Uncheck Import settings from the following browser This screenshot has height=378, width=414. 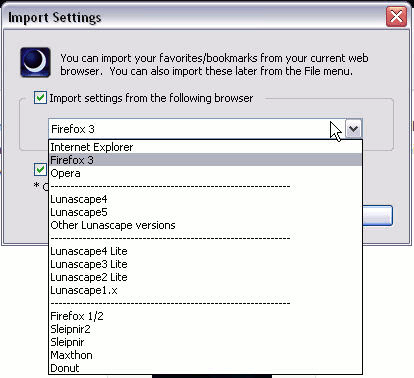click(x=40, y=98)
